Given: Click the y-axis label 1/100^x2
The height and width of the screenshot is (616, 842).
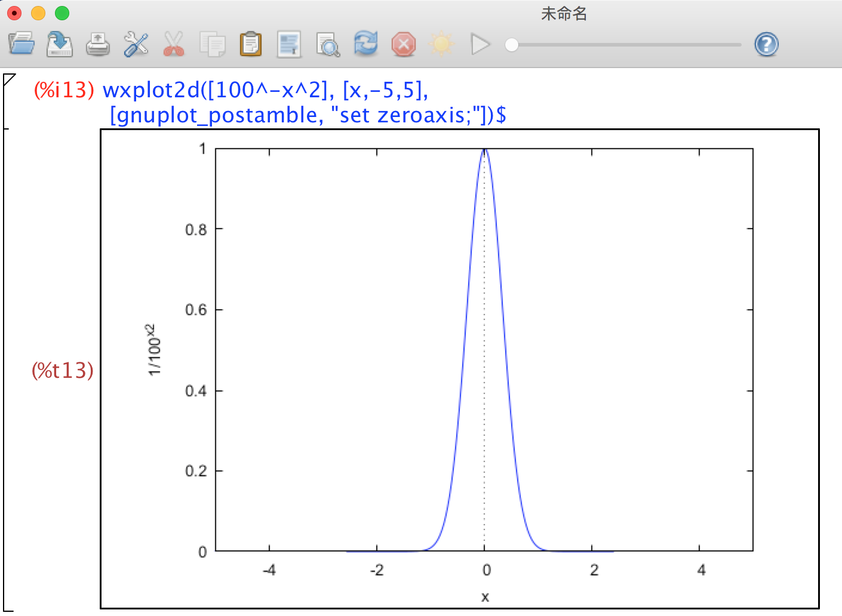Looking at the screenshot, I should pyautogui.click(x=155, y=350).
